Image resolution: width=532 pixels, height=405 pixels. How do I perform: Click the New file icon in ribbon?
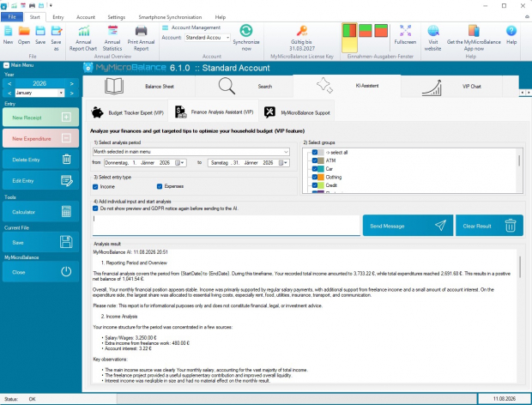click(8, 31)
